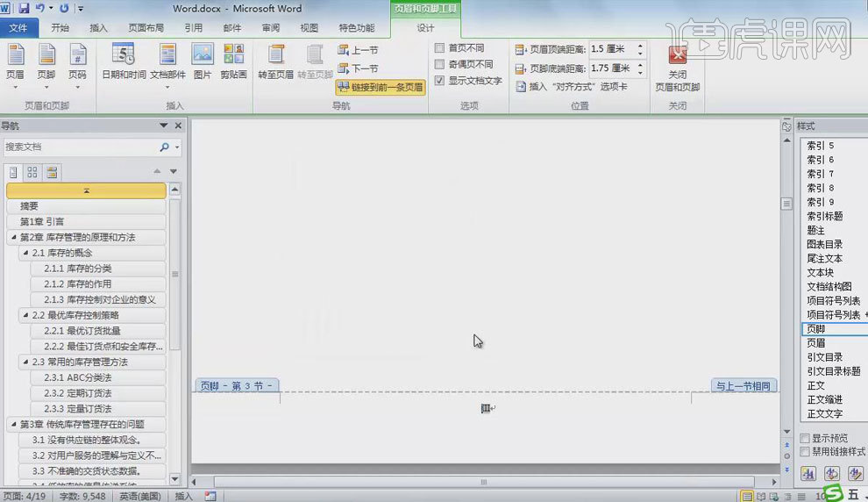Select 2.3.1 ABC分类法 heading
The width and height of the screenshot is (868, 502).
[x=98, y=377]
